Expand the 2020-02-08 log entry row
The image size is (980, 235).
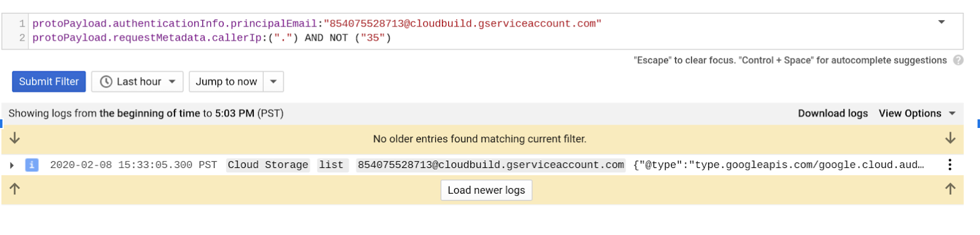click(12, 165)
